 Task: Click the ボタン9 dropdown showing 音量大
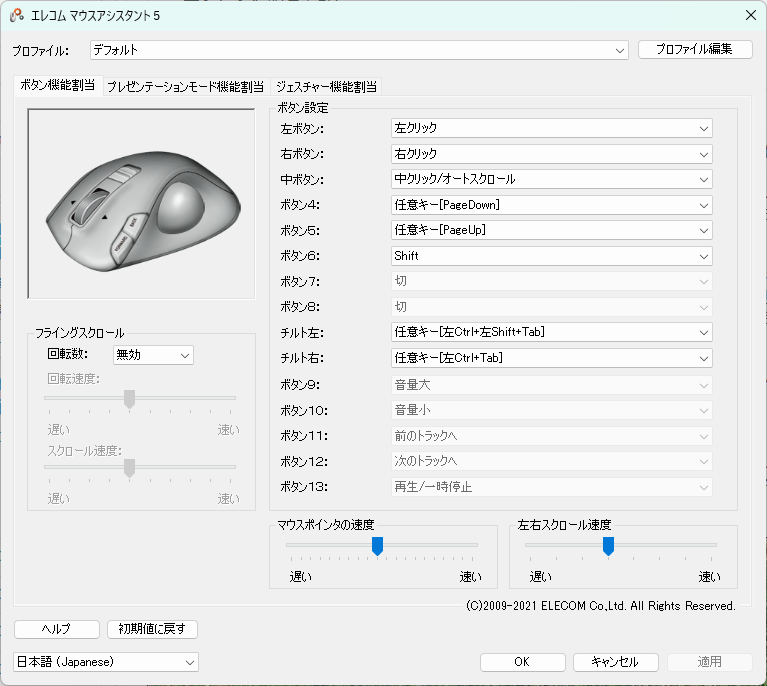(552, 385)
